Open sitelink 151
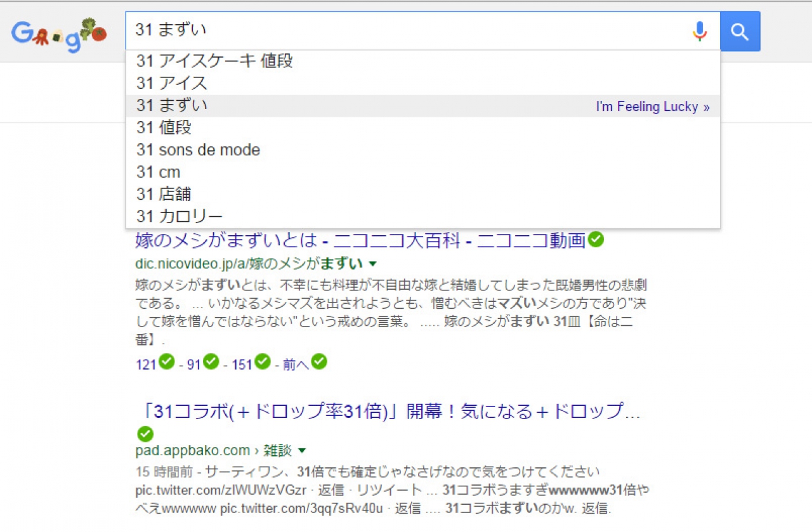 click(x=242, y=365)
